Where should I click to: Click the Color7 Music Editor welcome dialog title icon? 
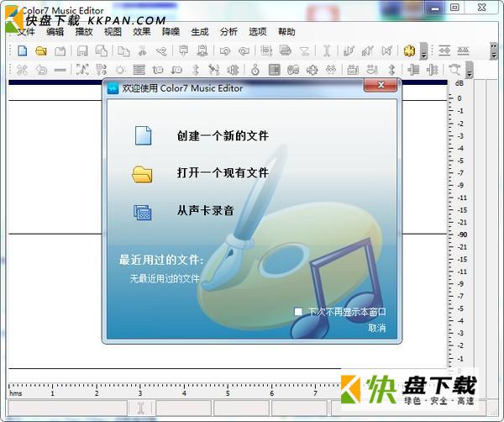(x=113, y=88)
